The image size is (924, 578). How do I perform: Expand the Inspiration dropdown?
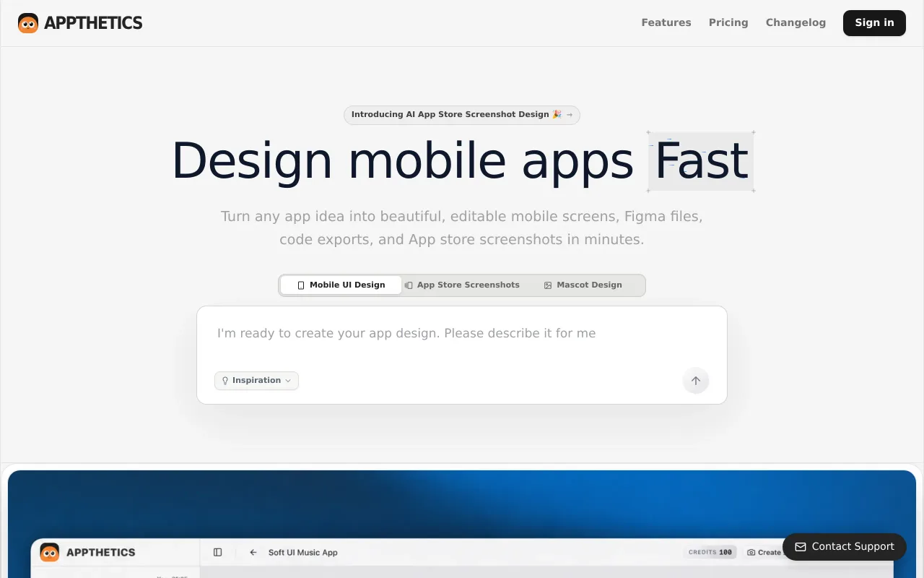click(x=256, y=381)
